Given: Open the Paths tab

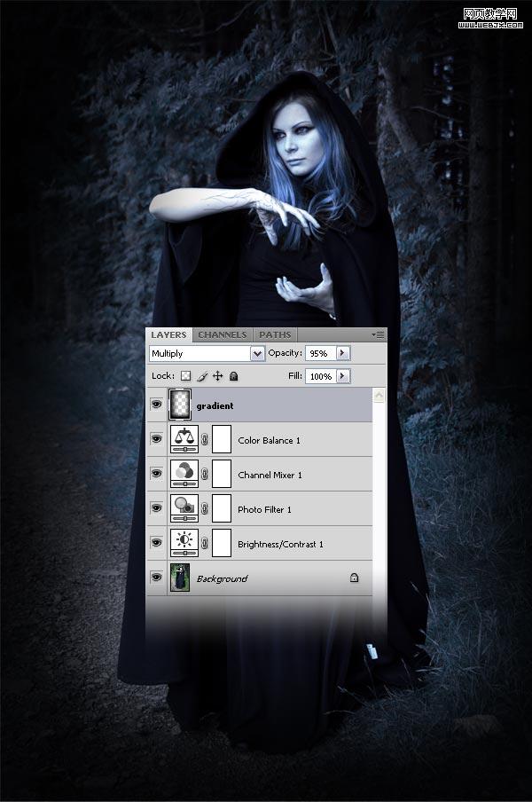Looking at the screenshot, I should tap(275, 335).
